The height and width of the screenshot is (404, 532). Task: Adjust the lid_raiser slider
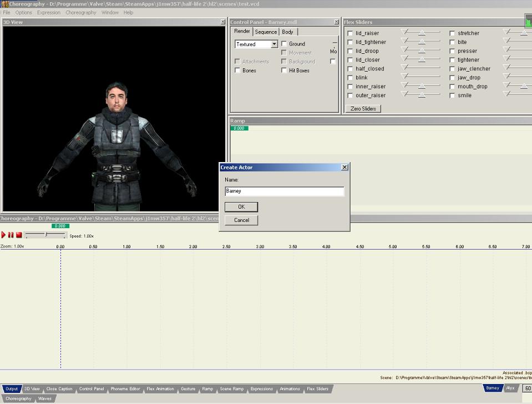pyautogui.click(x=421, y=33)
